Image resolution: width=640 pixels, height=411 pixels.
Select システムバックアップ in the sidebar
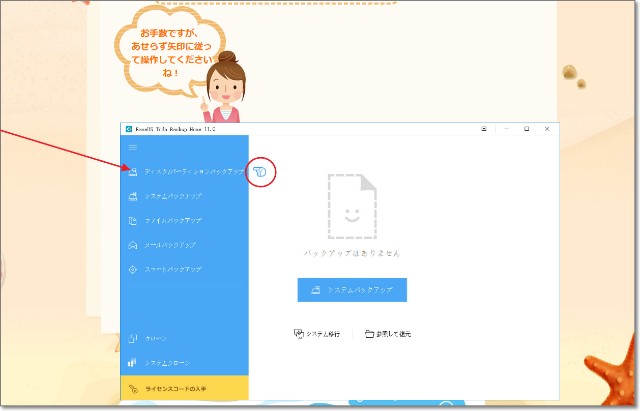coord(172,196)
